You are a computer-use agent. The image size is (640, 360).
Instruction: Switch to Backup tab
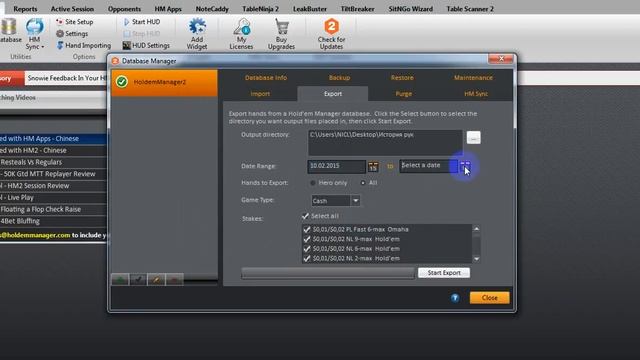click(339, 78)
